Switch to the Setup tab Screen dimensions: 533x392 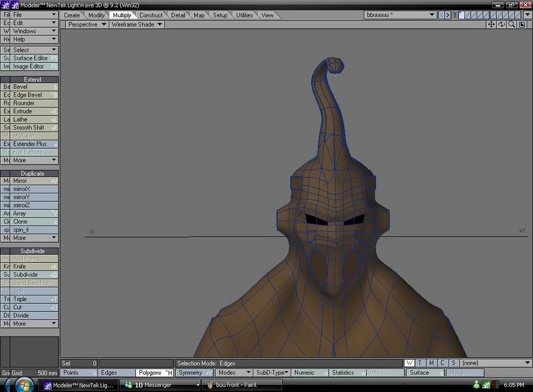pos(220,15)
